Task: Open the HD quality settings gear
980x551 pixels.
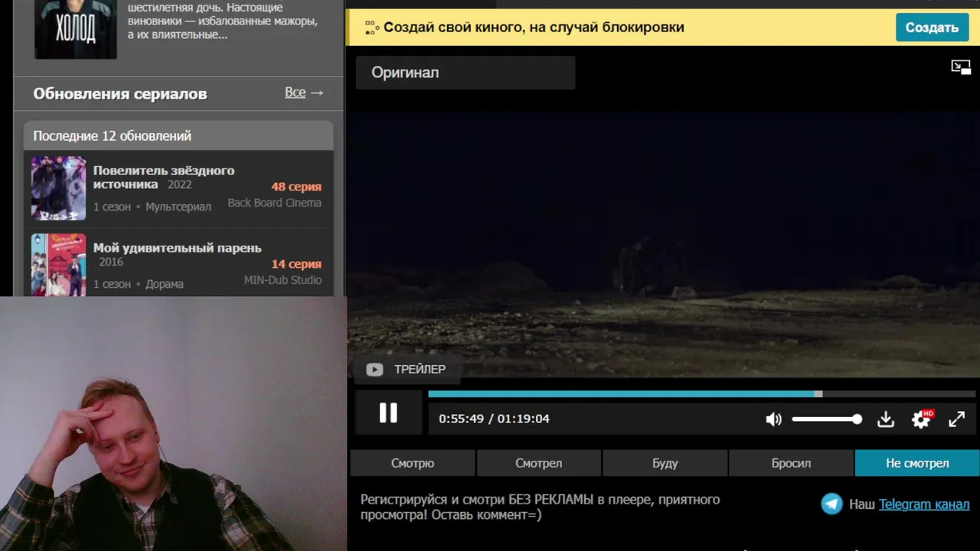Action: (x=921, y=419)
